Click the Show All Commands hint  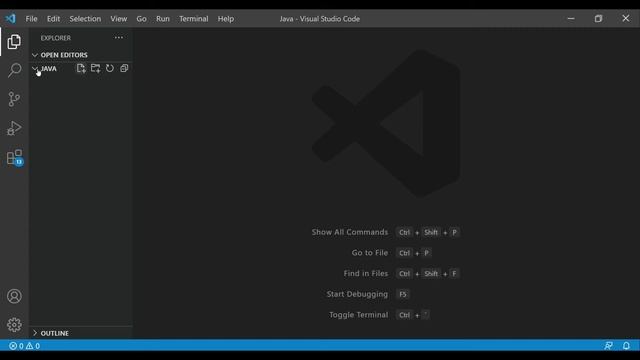[350, 232]
